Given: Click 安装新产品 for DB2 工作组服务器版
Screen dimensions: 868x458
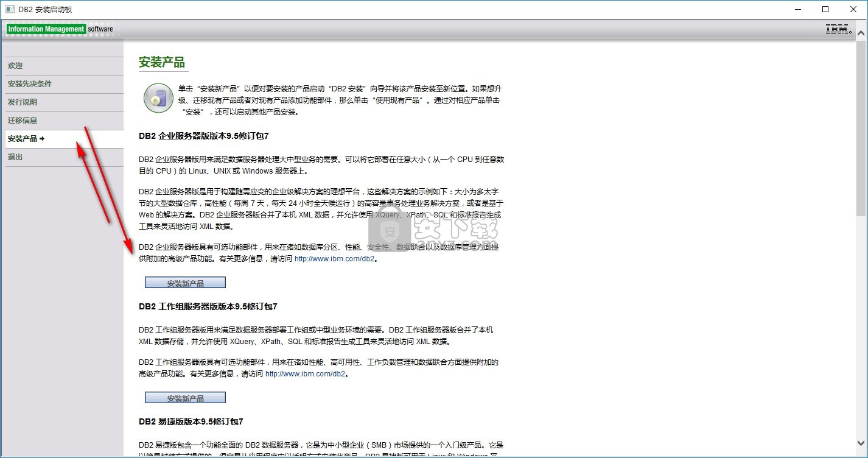Looking at the screenshot, I should point(185,398).
